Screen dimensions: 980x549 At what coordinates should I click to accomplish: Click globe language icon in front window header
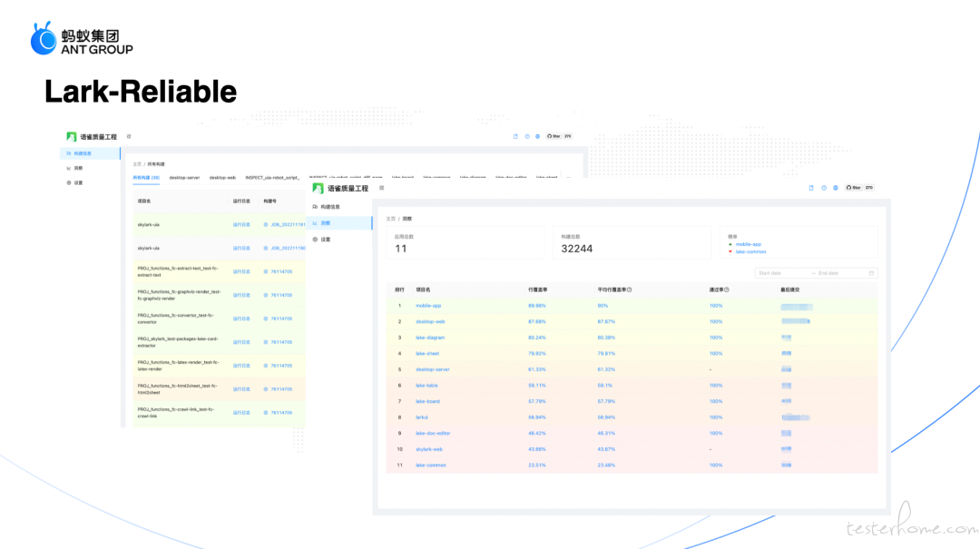tap(836, 188)
